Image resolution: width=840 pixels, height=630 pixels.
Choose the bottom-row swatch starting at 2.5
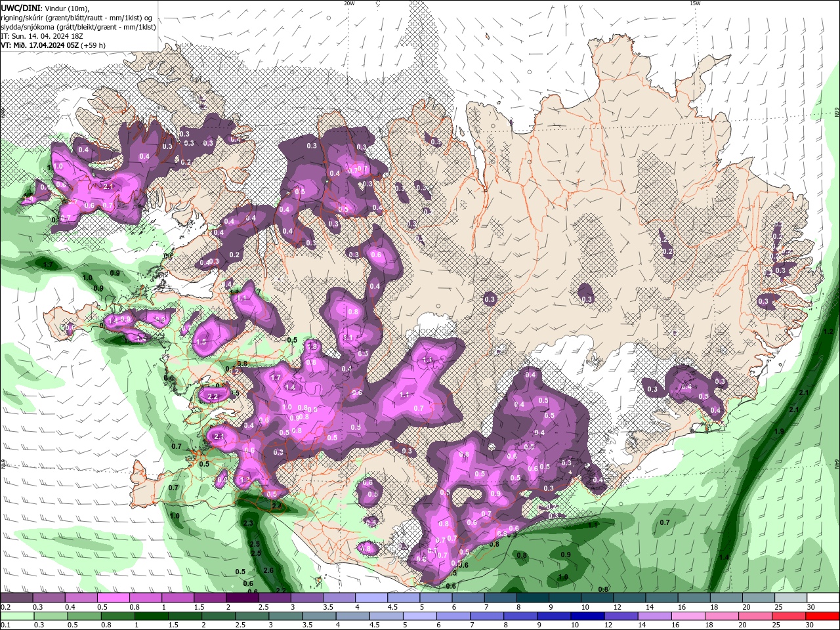pos(251,616)
